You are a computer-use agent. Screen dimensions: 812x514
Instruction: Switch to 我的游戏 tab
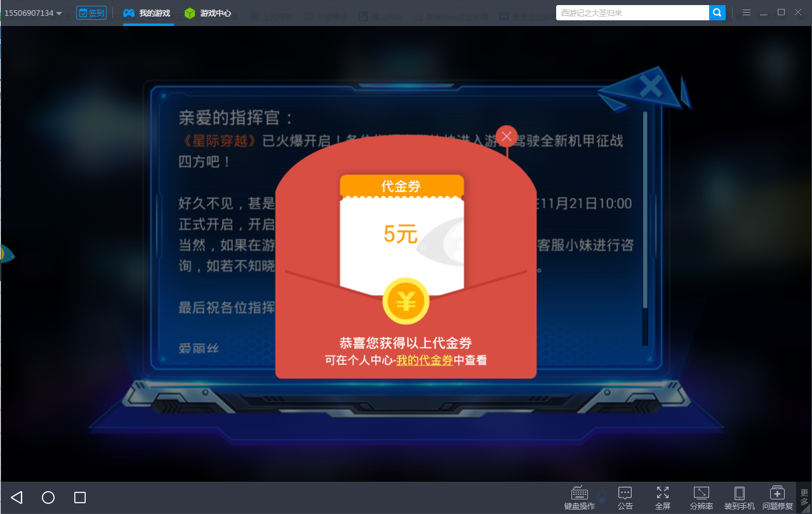[x=147, y=13]
